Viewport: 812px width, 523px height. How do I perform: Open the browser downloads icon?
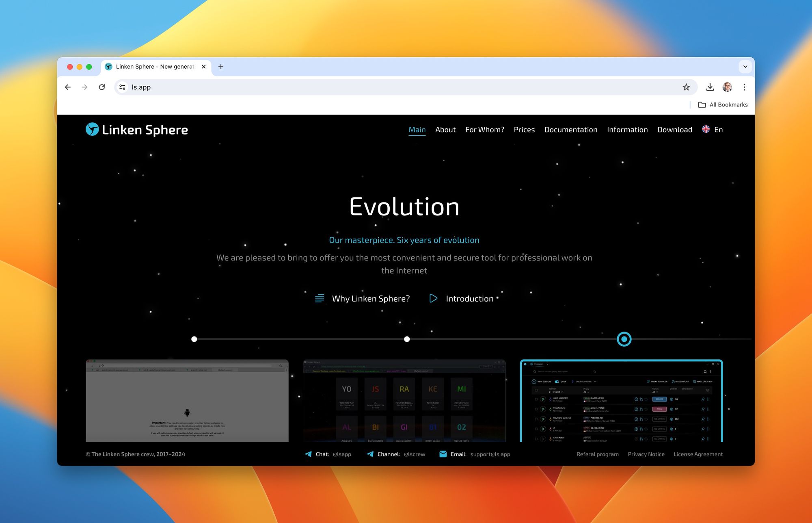click(710, 87)
